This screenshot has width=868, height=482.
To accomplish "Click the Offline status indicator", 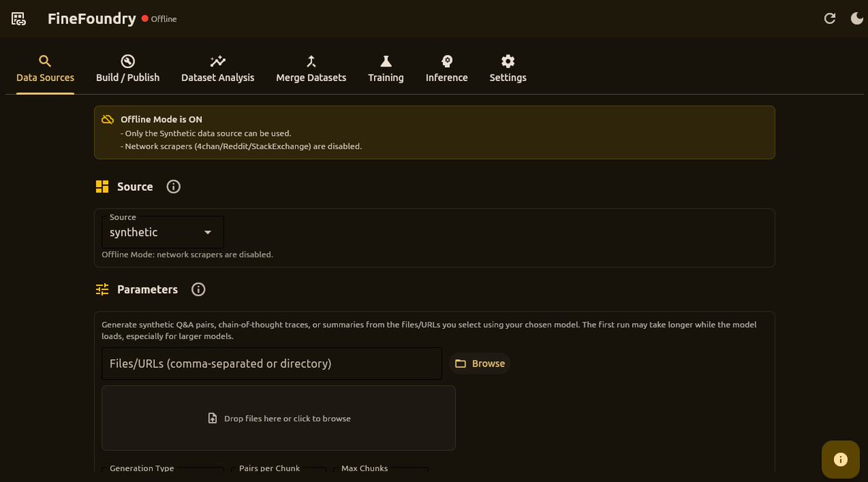I will 159,19.
